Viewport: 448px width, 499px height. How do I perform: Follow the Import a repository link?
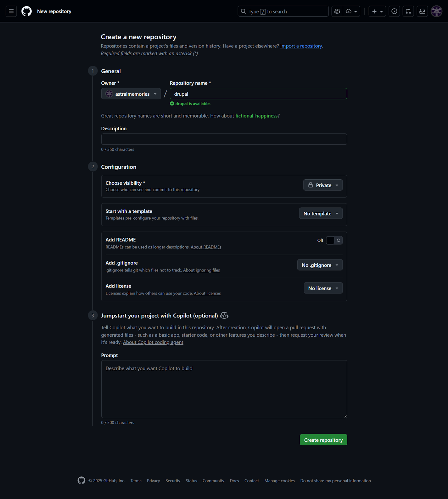click(301, 46)
